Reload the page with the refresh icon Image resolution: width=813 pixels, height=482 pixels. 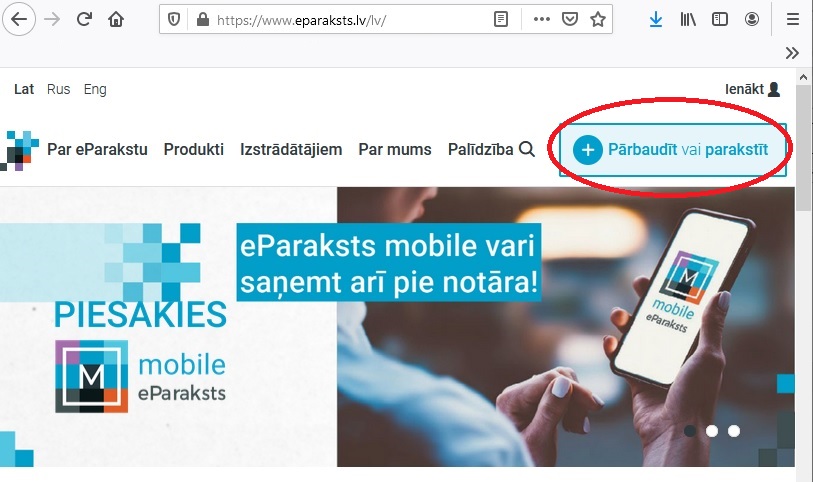click(x=84, y=20)
